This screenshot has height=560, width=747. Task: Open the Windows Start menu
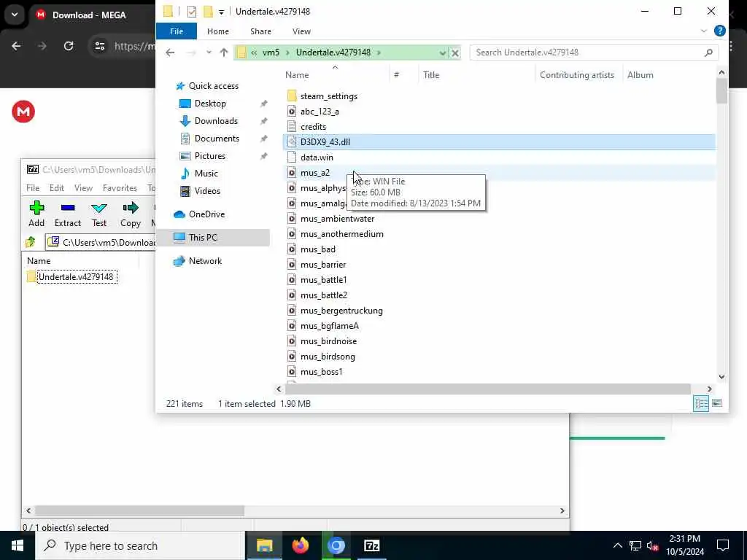pos(18,545)
